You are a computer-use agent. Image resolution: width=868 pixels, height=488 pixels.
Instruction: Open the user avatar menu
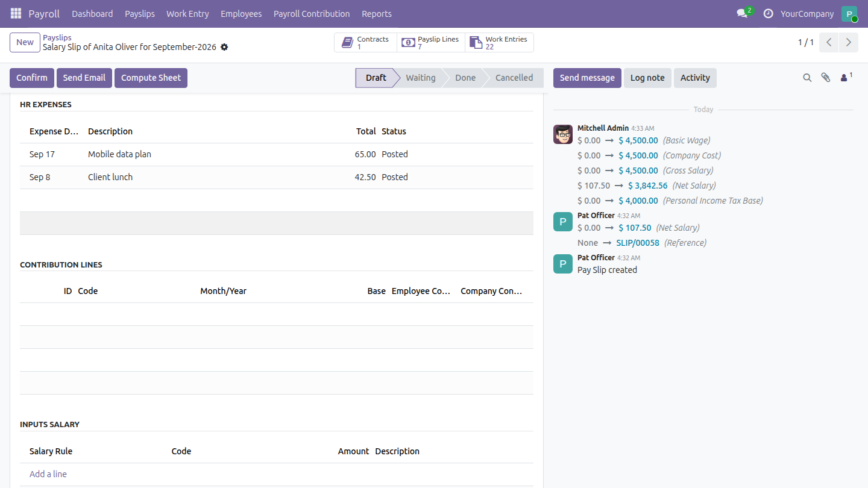point(849,14)
